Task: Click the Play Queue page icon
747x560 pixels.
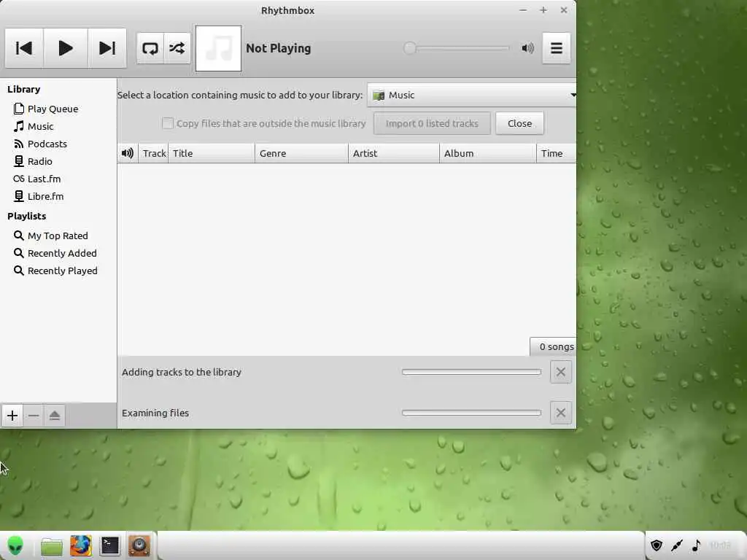Action: tap(18, 109)
